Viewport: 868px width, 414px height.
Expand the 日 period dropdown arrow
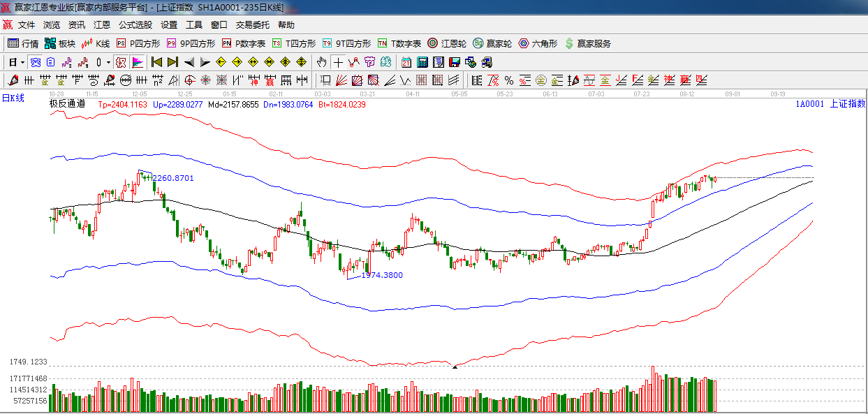click(x=22, y=62)
